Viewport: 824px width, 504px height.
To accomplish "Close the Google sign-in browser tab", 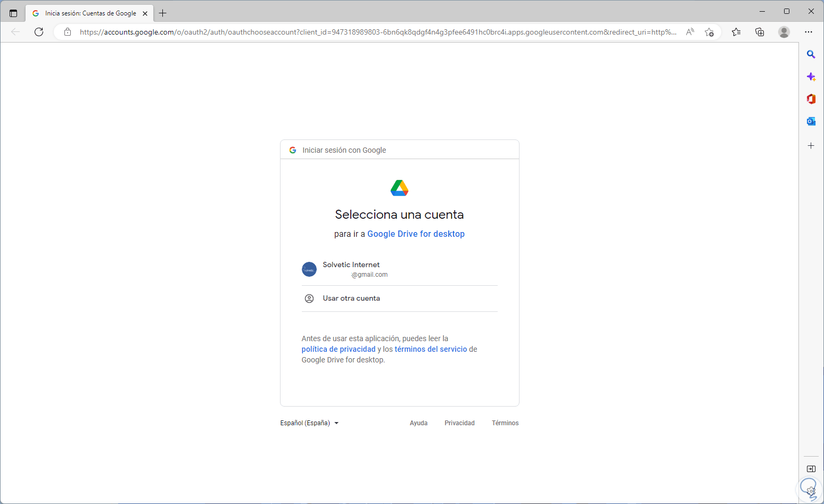I will 145,13.
